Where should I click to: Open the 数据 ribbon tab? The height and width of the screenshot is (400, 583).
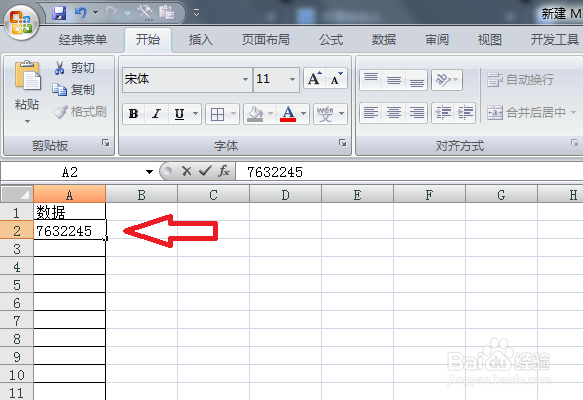tap(384, 39)
